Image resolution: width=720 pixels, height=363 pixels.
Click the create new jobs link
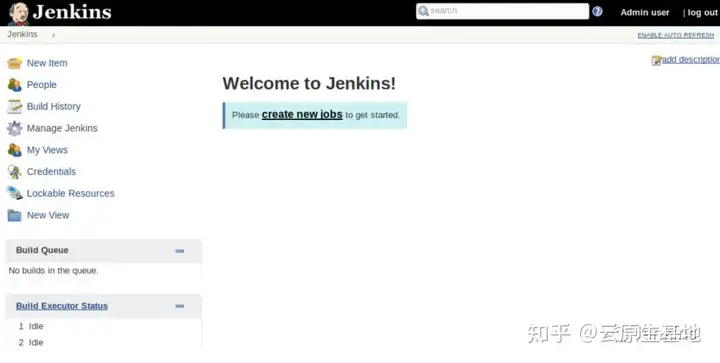click(x=302, y=114)
